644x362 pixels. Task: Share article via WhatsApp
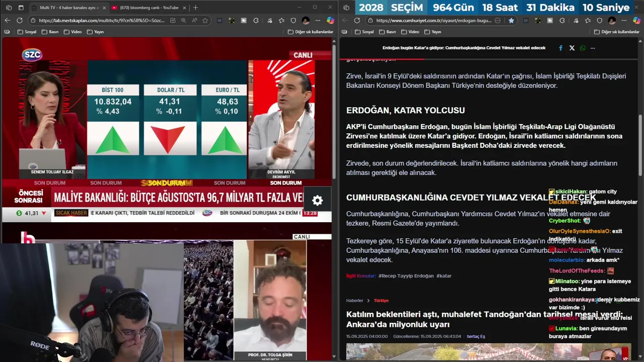[583, 48]
